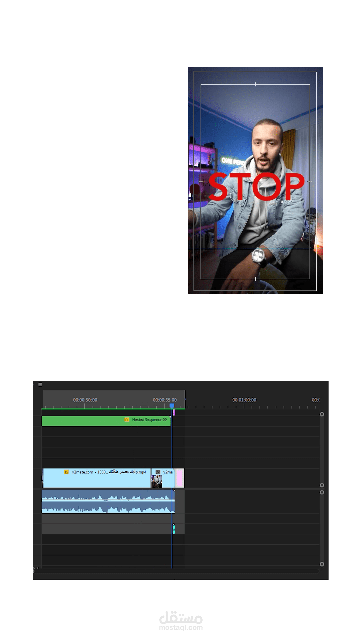The image size is (362, 644).
Task: Click the 00:00:55:00 timecode label on the ruler
Action: 165,400
